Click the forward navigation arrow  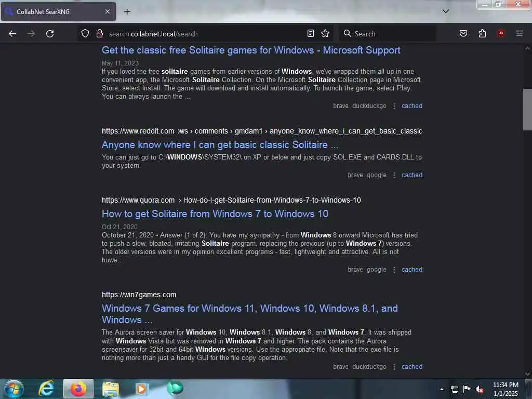click(31, 34)
